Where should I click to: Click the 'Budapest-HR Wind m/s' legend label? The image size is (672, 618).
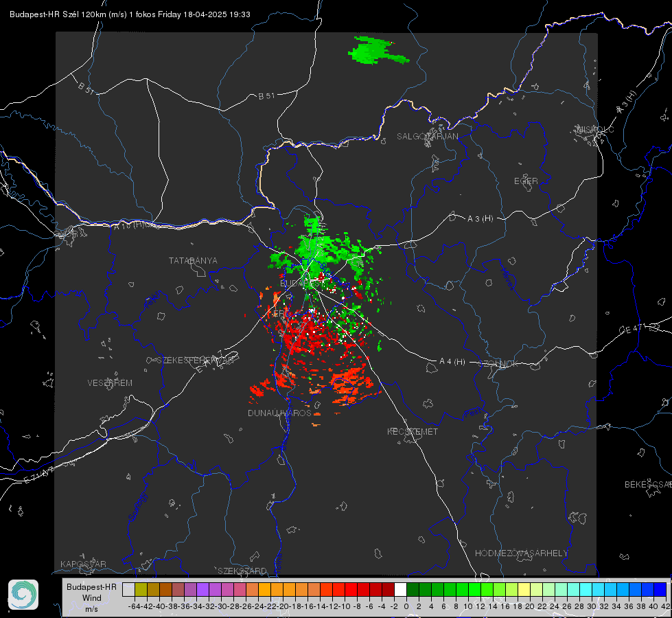[x=92, y=597]
